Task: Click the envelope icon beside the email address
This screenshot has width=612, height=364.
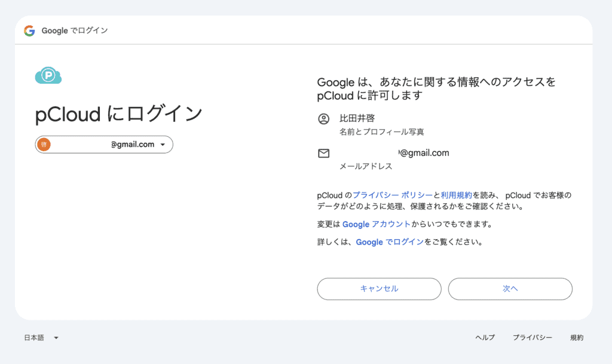Action: (x=323, y=154)
